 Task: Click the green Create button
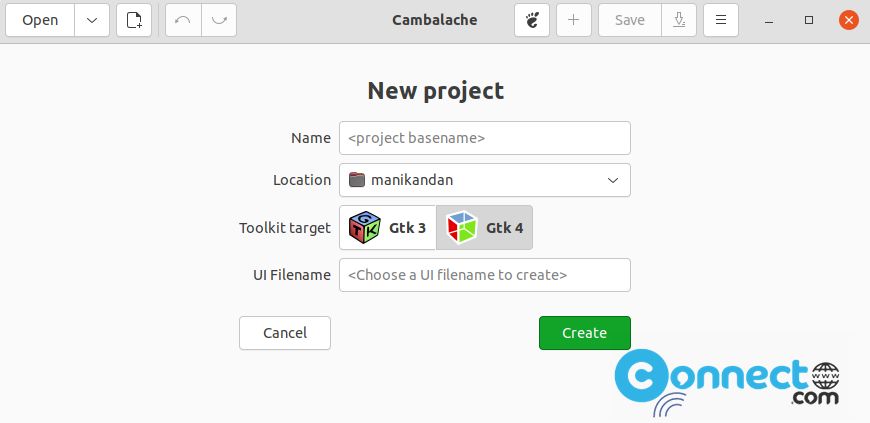pyautogui.click(x=585, y=333)
